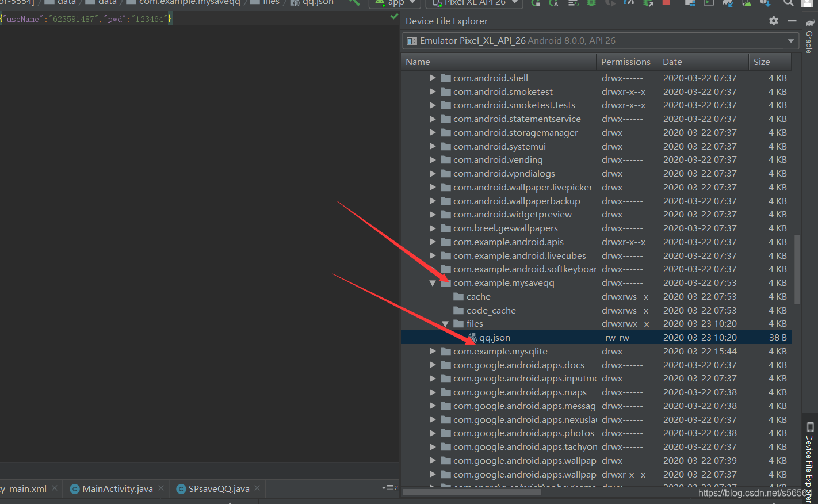
Task: Close the y_main.xml tab
Action: pyautogui.click(x=55, y=488)
